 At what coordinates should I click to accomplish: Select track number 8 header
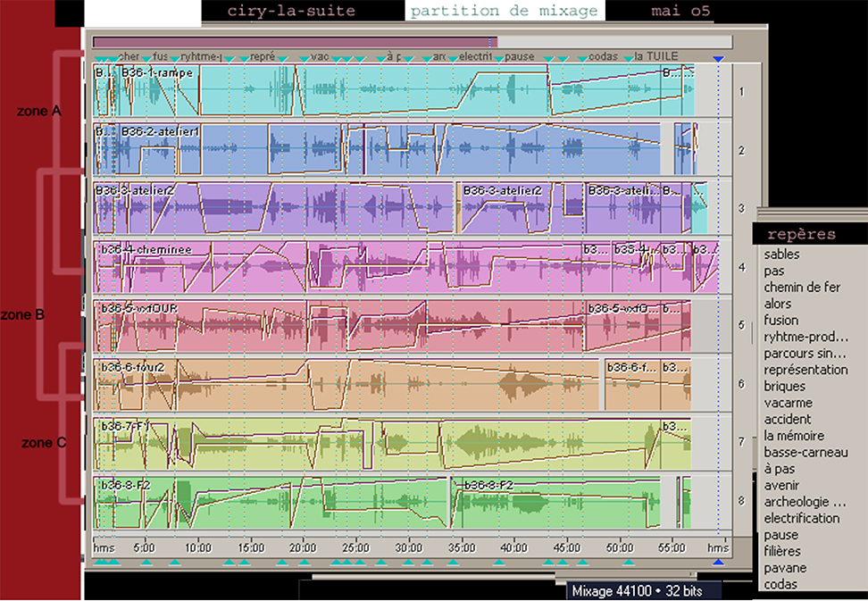[x=741, y=501]
